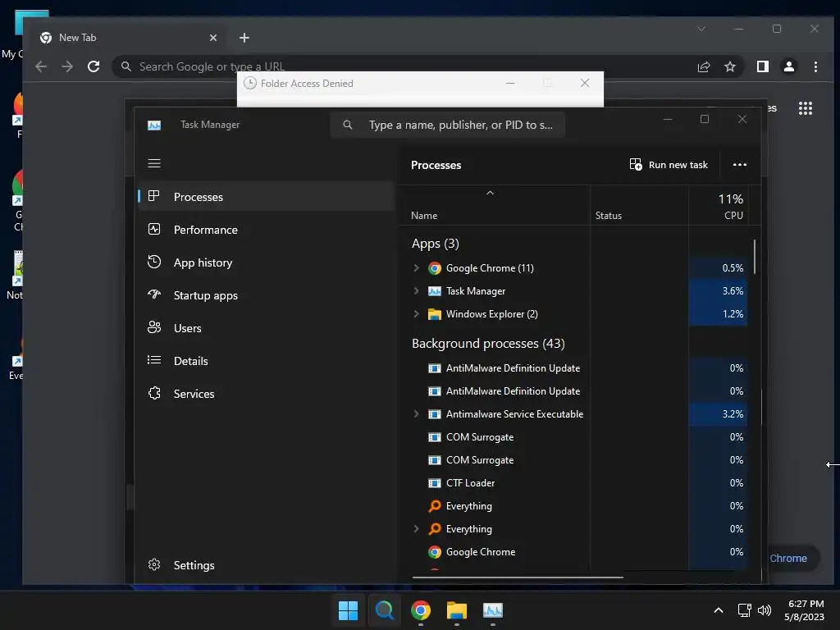The image size is (840, 630).
Task: Open Chrome three-dot menu
Action: pos(815,66)
